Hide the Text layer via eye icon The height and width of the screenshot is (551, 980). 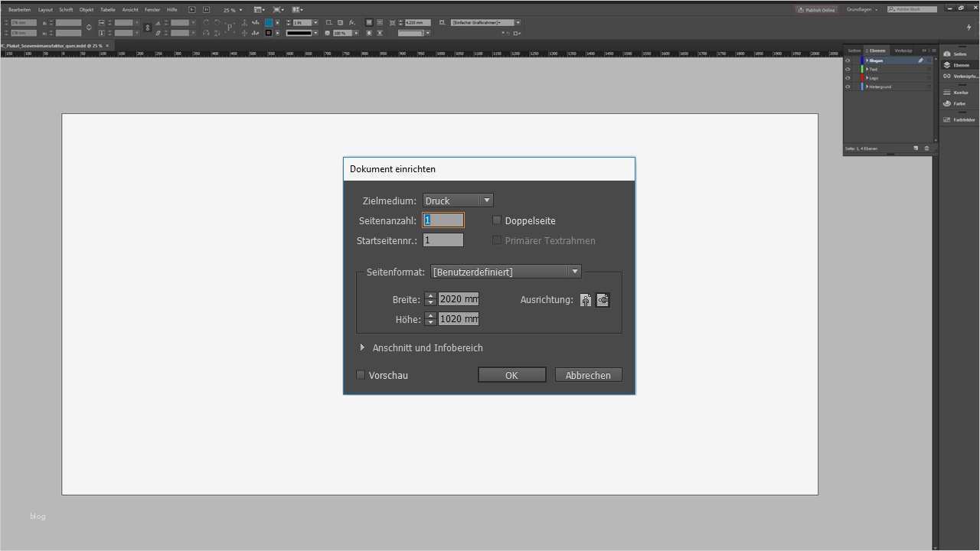[848, 70]
